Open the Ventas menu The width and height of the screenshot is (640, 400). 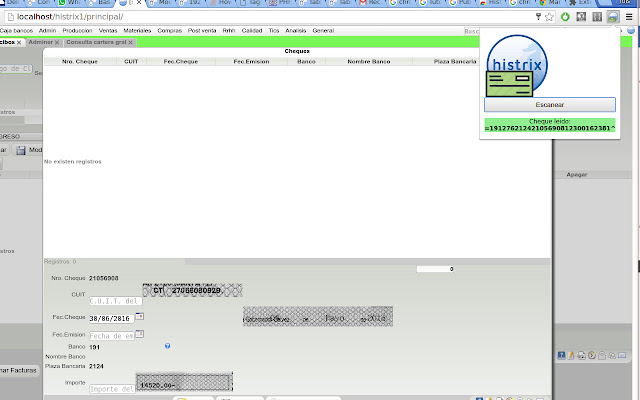108,31
